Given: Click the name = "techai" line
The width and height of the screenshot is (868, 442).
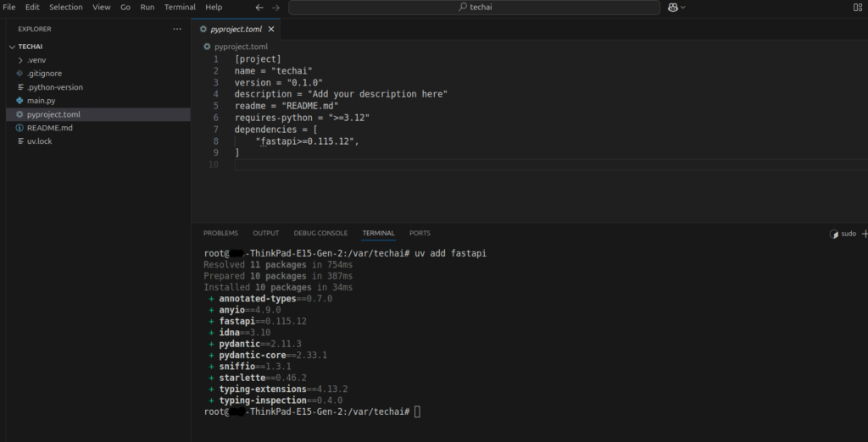Looking at the screenshot, I should 274,71.
